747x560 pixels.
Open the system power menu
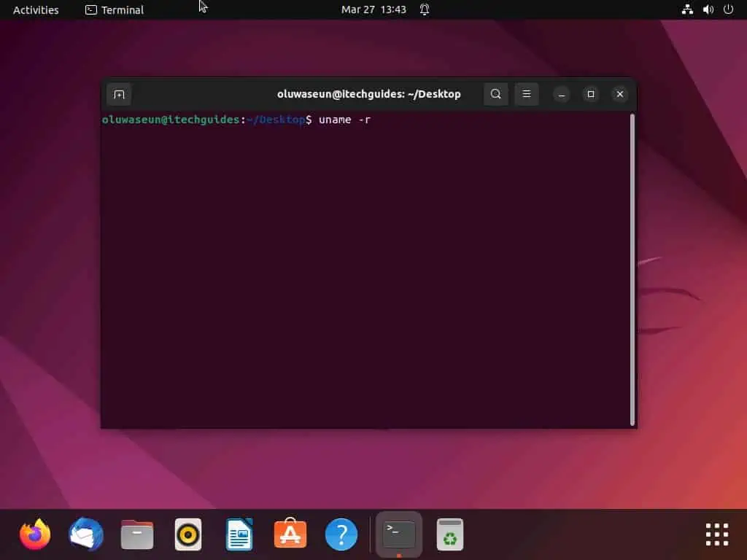point(728,9)
